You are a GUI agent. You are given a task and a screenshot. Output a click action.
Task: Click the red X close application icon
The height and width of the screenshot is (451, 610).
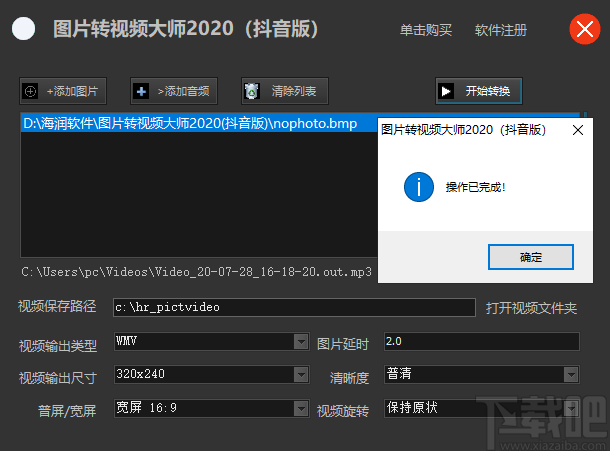click(585, 29)
